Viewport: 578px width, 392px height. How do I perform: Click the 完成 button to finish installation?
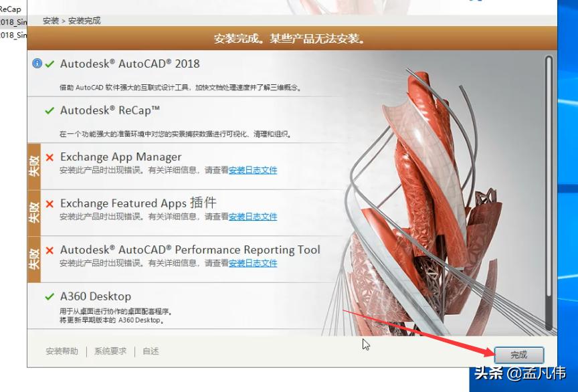pos(518,355)
